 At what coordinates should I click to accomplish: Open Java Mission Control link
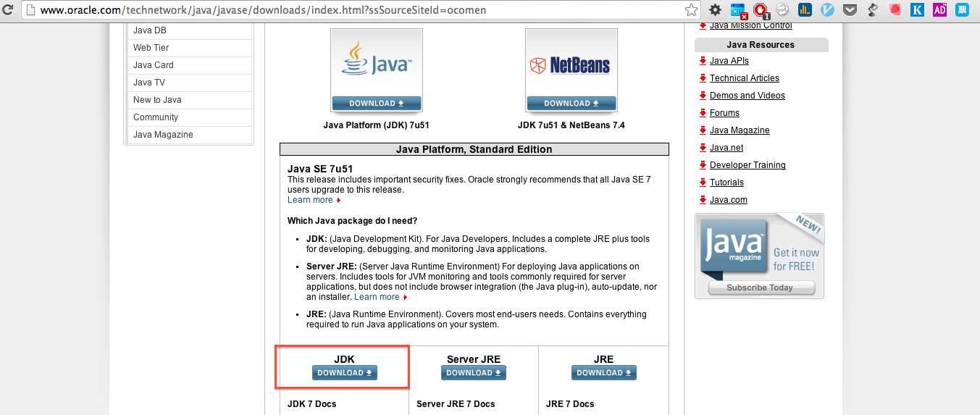(x=751, y=26)
